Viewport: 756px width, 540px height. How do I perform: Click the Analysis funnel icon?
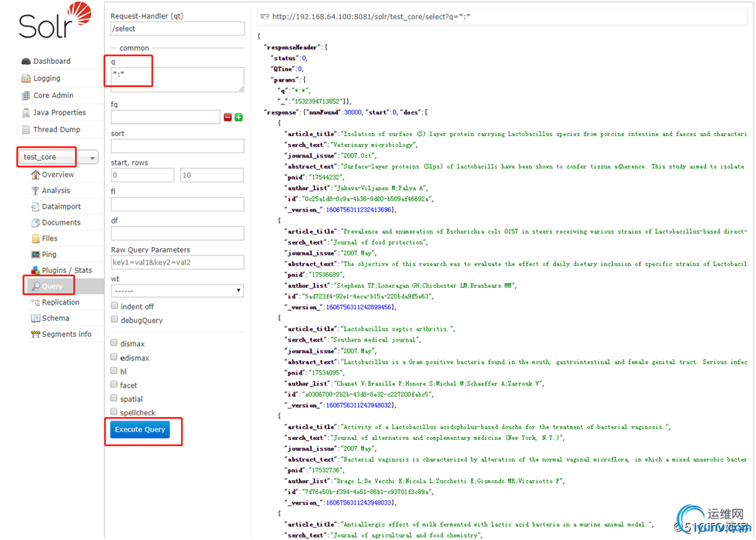[35, 191]
